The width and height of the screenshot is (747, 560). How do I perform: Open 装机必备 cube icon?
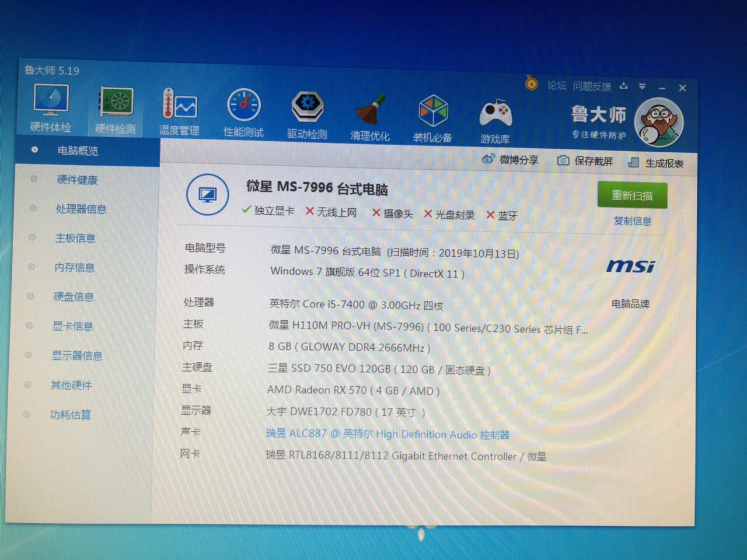[x=432, y=119]
